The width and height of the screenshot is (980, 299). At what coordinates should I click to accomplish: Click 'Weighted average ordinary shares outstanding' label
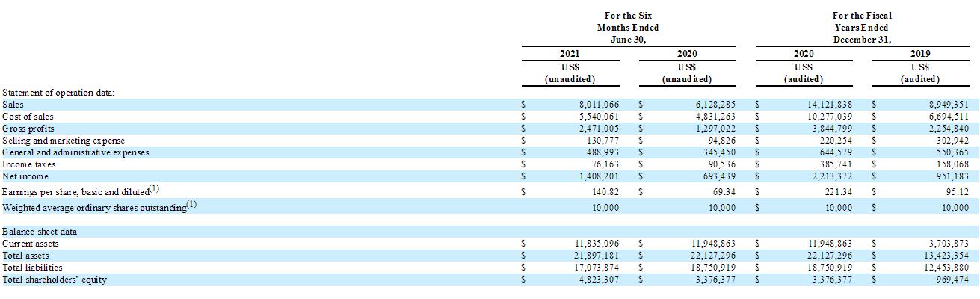tap(99, 206)
